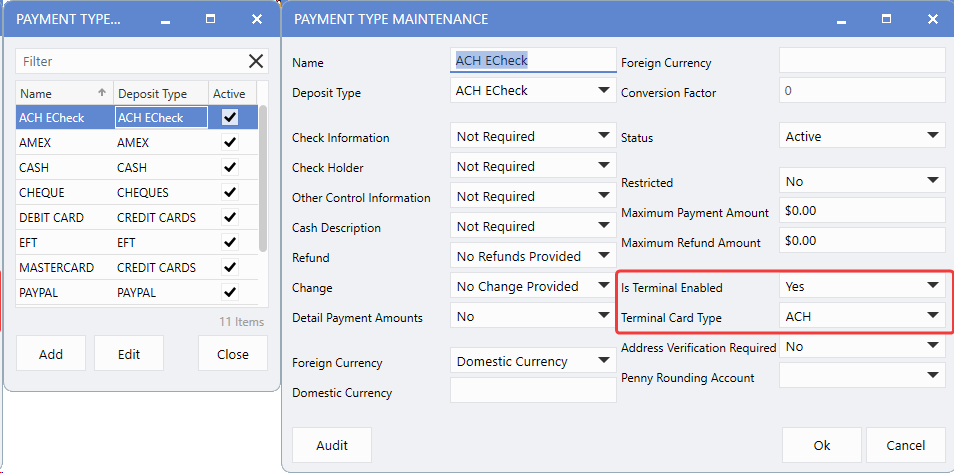This screenshot has width=954, height=473.
Task: Select the MASTERCARD row in list
Action: pos(60,267)
